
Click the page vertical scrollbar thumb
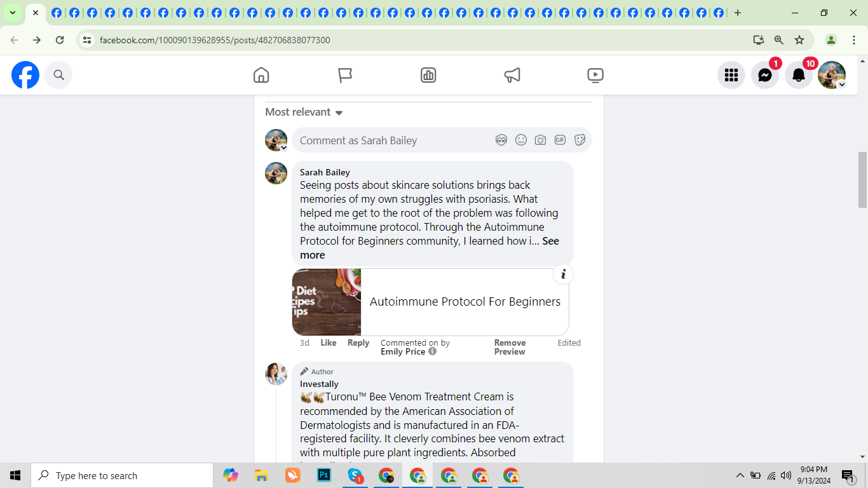click(x=862, y=180)
